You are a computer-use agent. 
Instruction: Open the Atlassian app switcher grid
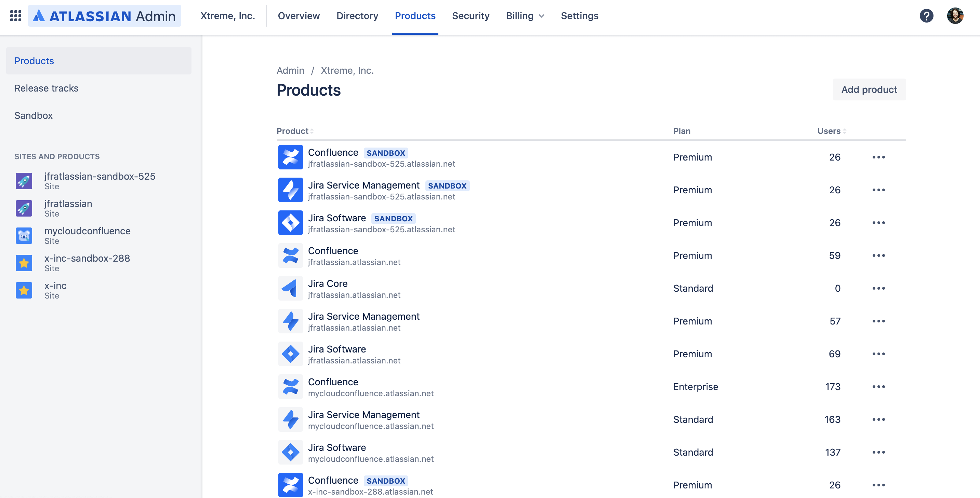[16, 16]
